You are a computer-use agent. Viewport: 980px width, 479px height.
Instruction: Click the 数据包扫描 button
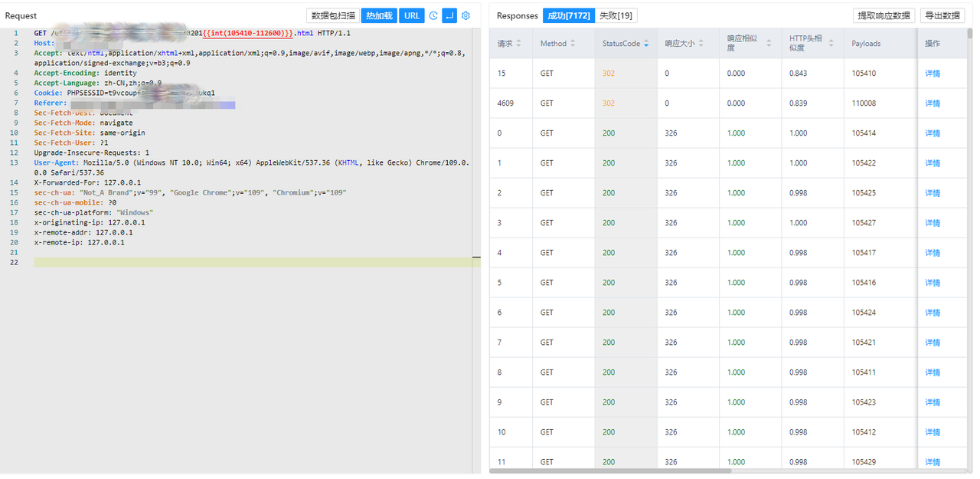333,15
